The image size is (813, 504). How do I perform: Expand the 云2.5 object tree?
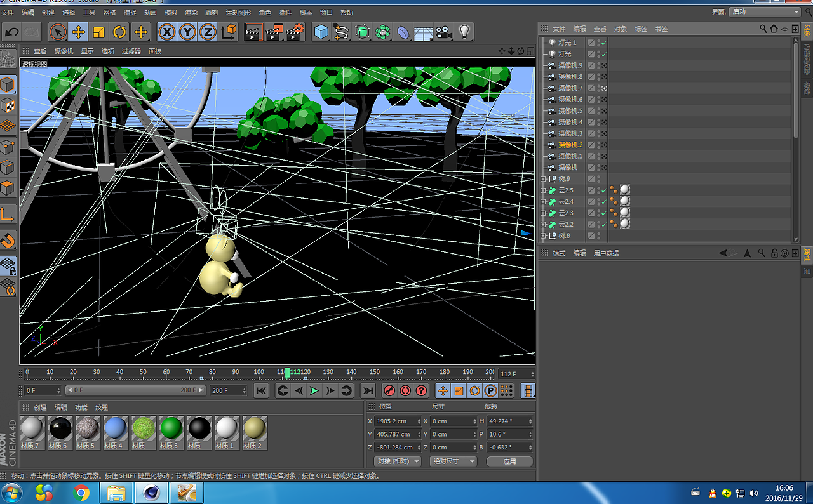543,190
